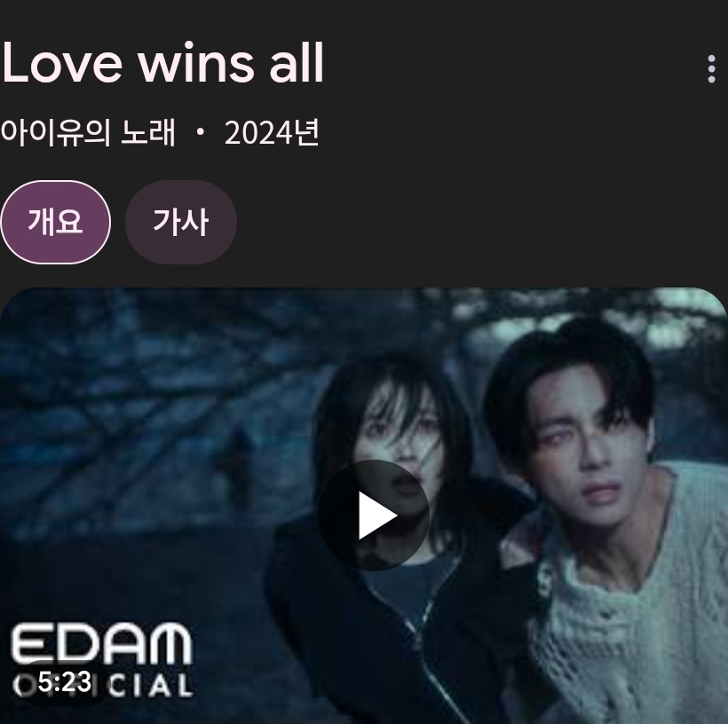Click the dark 가사 pill button
The height and width of the screenshot is (724, 728).
tap(181, 222)
